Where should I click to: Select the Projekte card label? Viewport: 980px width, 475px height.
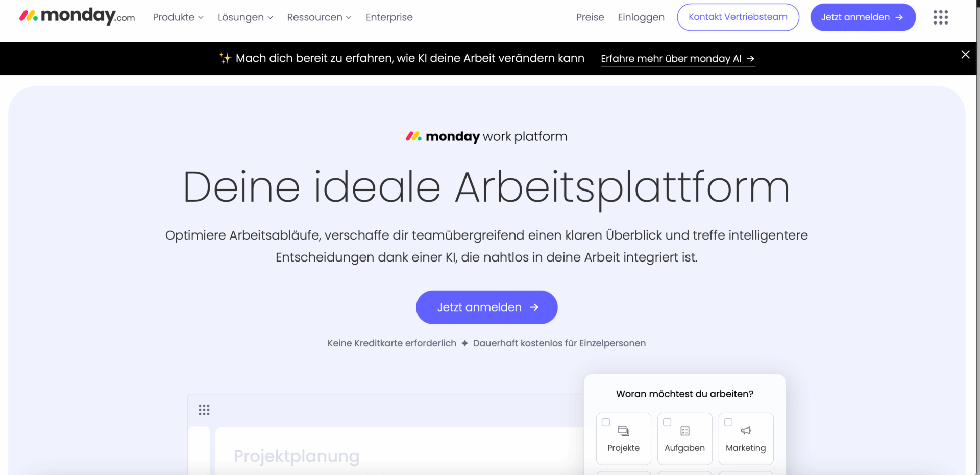point(623,448)
